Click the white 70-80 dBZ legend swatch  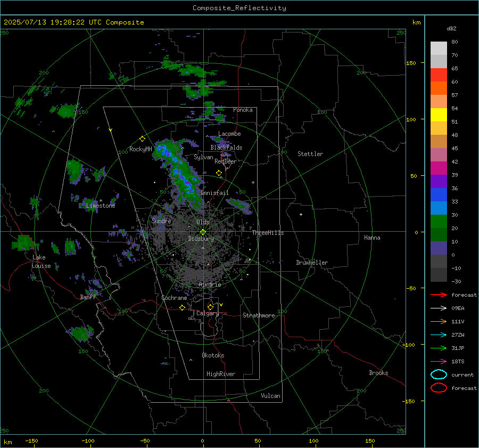[x=439, y=48]
